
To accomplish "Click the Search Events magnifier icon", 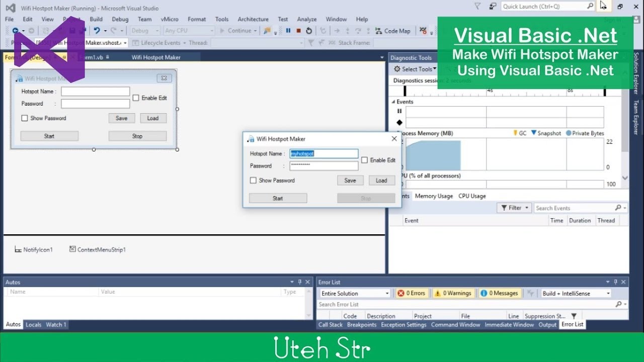I will 618,208.
